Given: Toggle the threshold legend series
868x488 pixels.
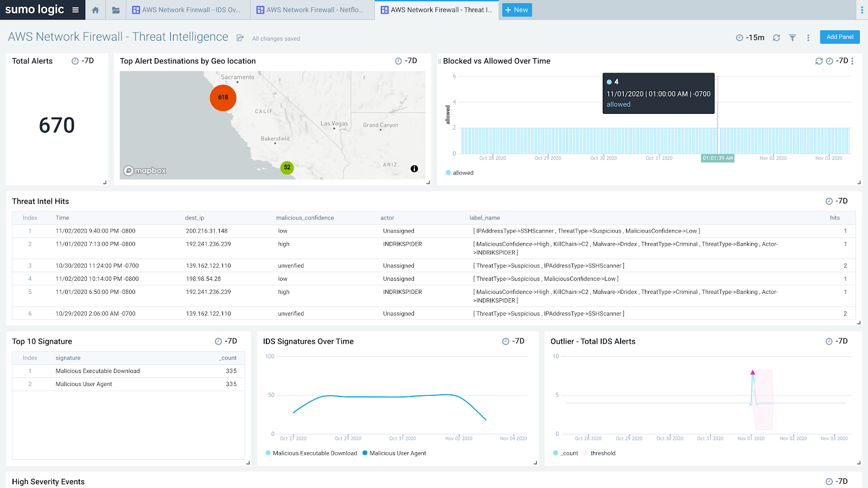Looking at the screenshot, I should [599, 453].
